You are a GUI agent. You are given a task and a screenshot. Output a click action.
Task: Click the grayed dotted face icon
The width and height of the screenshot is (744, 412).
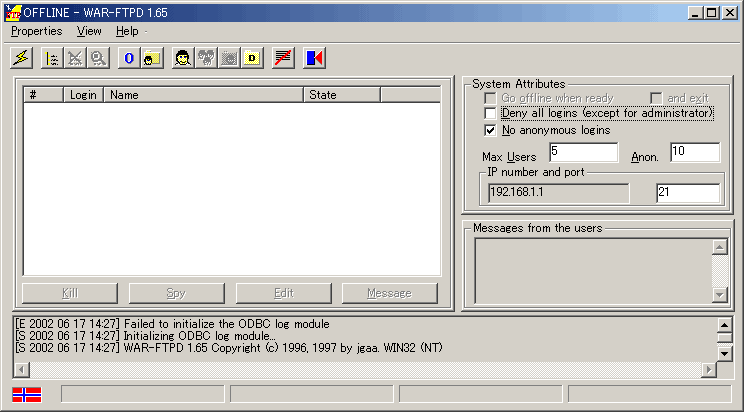pos(229,58)
